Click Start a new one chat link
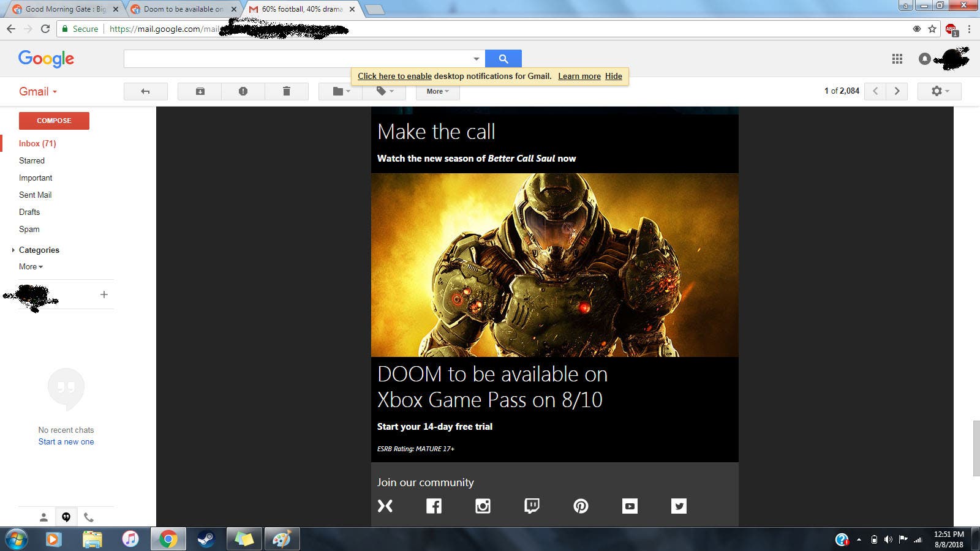 (66, 441)
